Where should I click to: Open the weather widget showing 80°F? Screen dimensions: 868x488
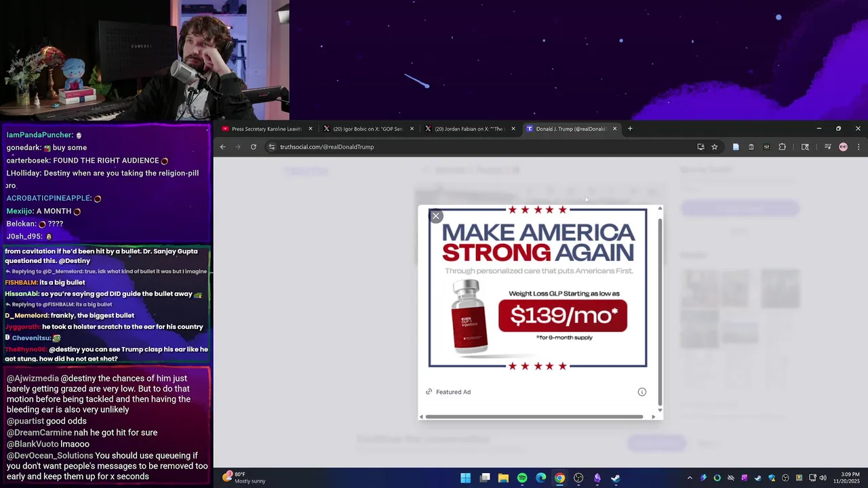point(244,478)
